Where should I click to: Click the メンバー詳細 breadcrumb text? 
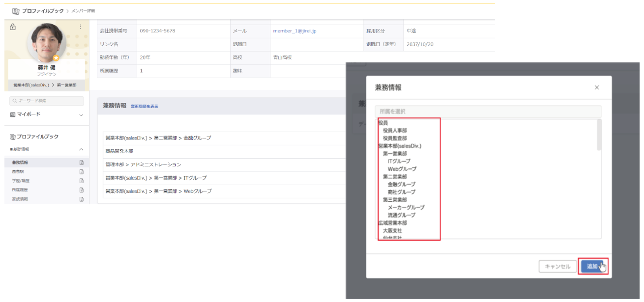83,11
